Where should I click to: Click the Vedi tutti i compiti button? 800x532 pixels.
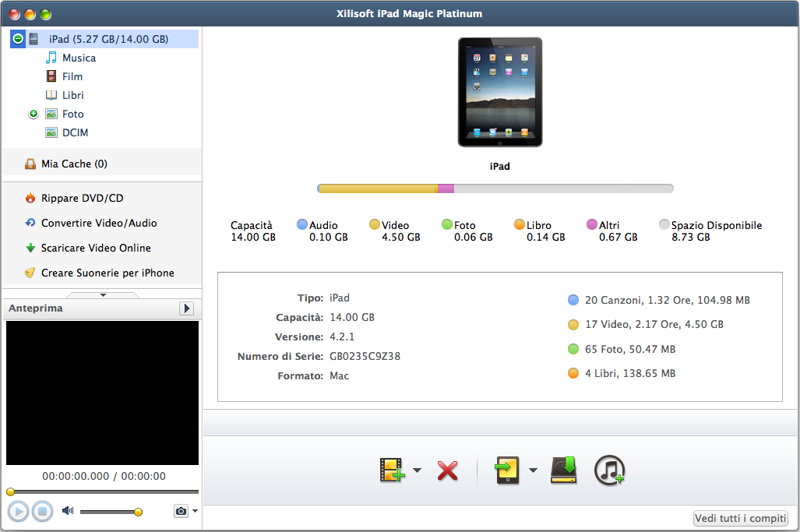point(740,519)
